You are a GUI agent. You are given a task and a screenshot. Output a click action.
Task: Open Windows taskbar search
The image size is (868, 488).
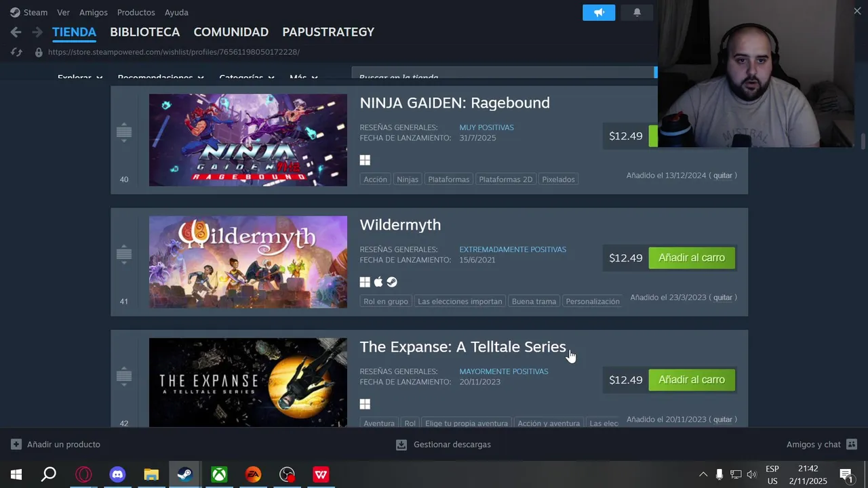click(49, 474)
